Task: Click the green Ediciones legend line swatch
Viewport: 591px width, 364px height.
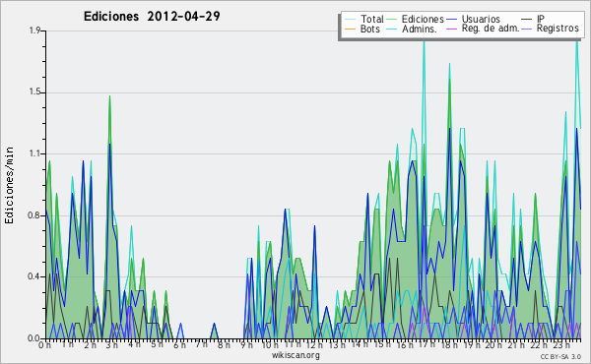Action: click(392, 20)
